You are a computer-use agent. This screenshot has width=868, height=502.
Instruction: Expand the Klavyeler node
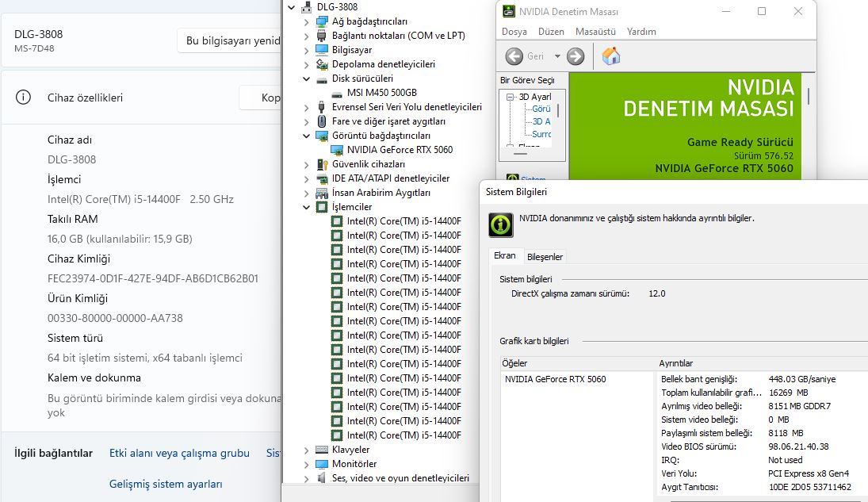[x=307, y=450]
